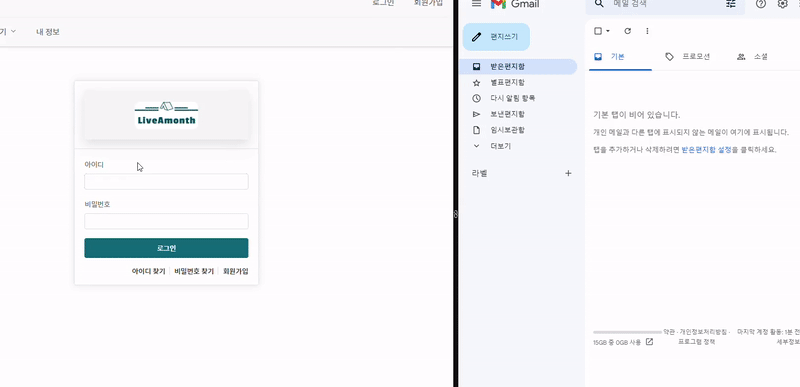The image size is (800, 387).
Task: Open the more options three-dot menu
Action: coord(647,31)
